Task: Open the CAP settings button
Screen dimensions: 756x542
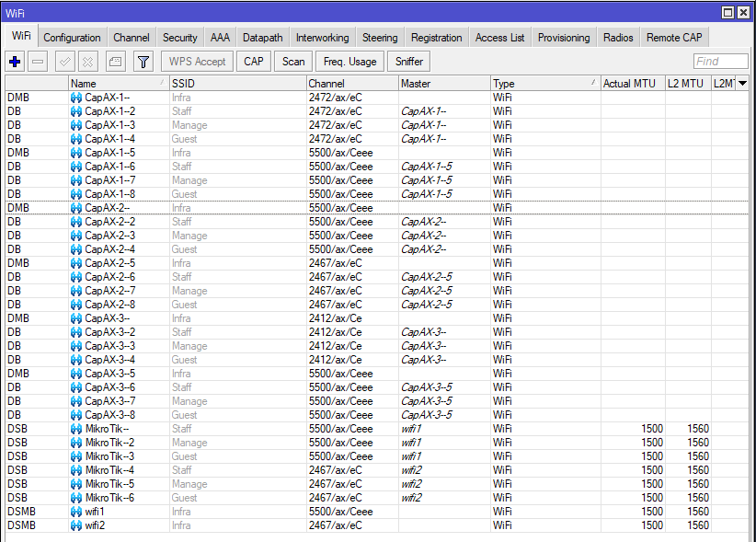Action: tap(253, 61)
